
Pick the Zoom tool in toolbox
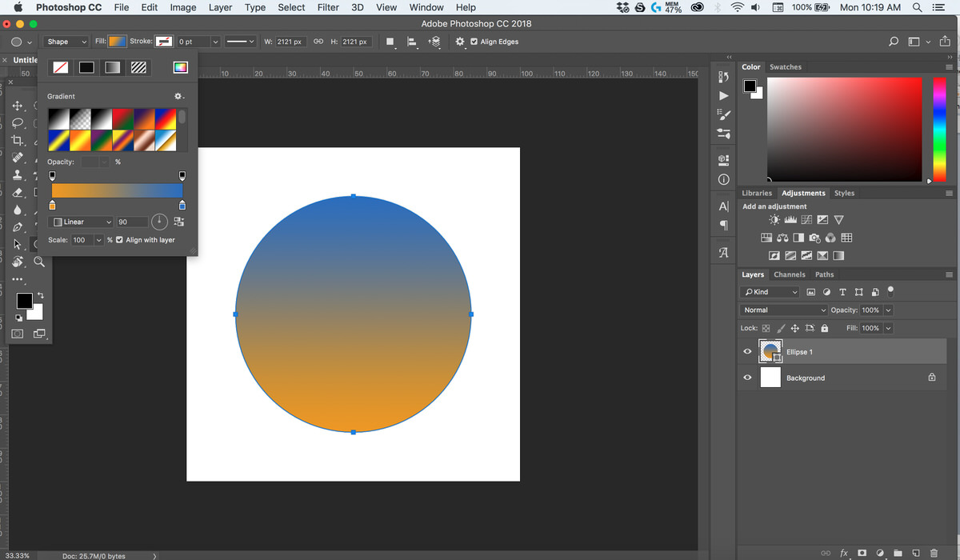[39, 262]
